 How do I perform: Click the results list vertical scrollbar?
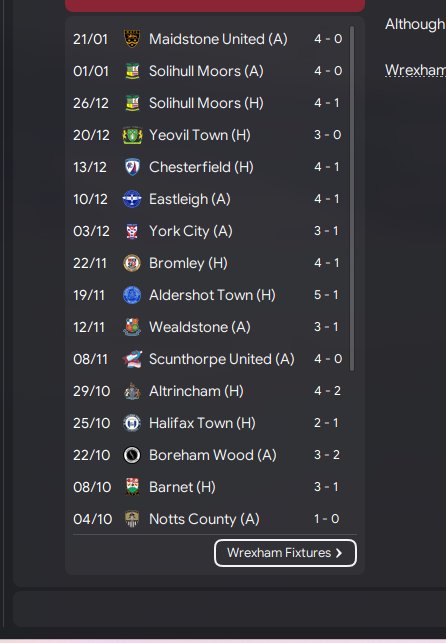click(x=352, y=199)
